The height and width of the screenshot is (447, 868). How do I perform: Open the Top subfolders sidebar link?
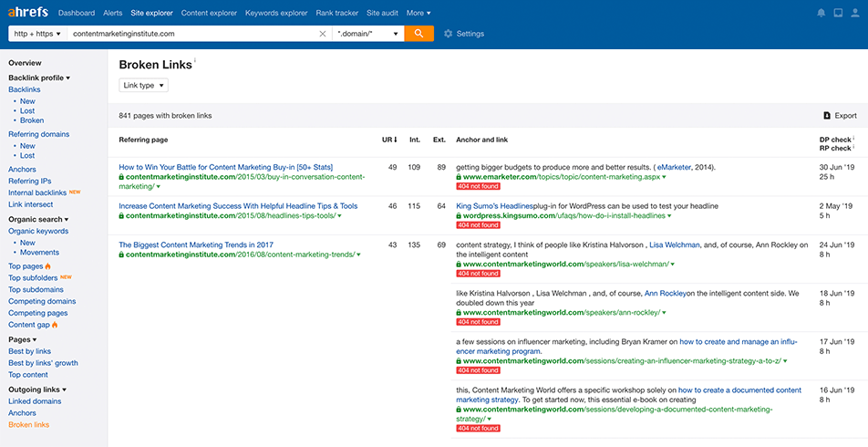click(x=33, y=278)
